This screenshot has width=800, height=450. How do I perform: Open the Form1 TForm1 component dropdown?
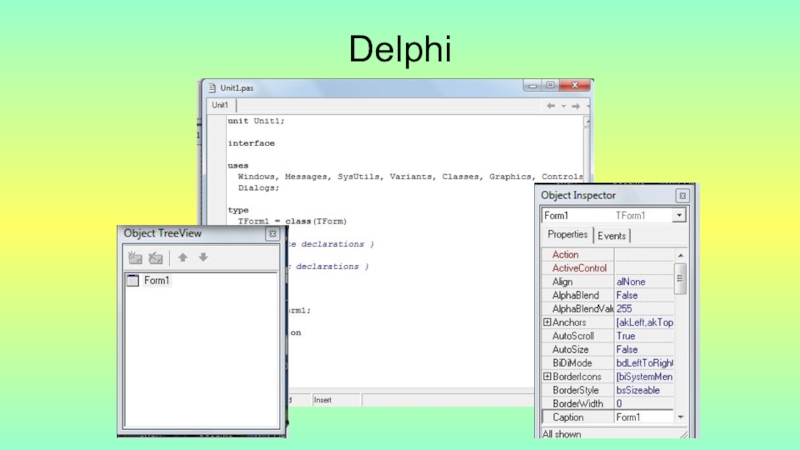(679, 215)
